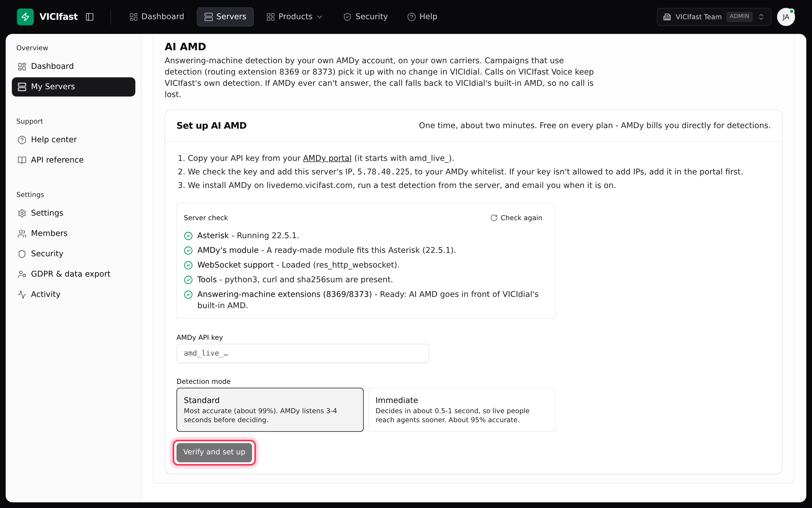Click the WebSocket support check icon
812x508 pixels.
[188, 265]
